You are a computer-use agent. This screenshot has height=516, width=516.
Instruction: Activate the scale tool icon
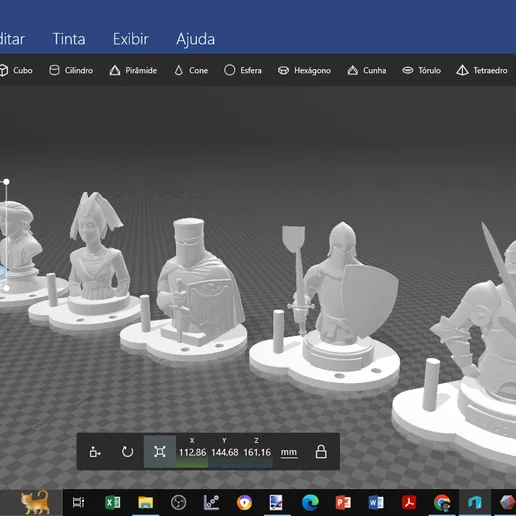[x=160, y=452]
